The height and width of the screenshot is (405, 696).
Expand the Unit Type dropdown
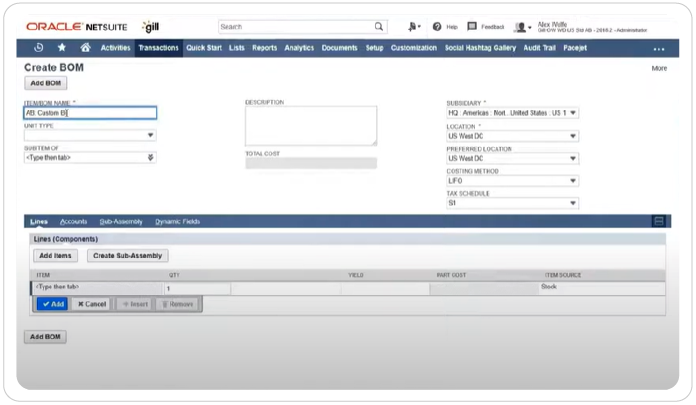pyautogui.click(x=150, y=135)
